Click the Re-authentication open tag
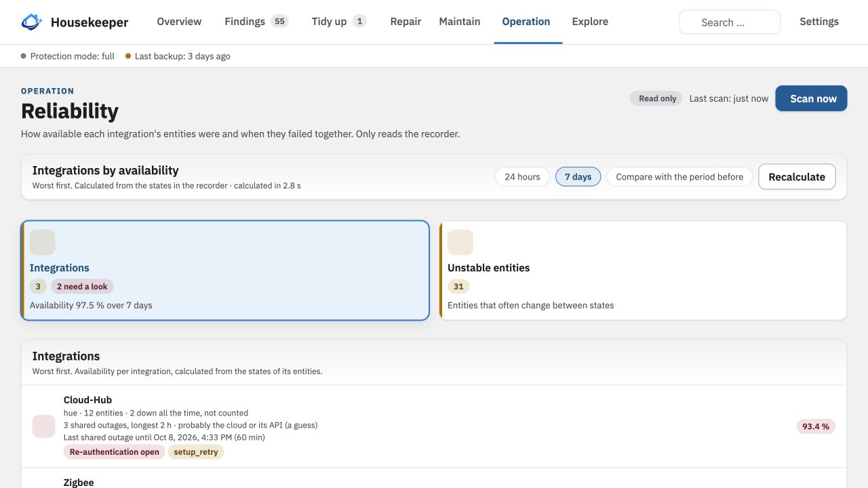The image size is (868, 488). coord(115,452)
